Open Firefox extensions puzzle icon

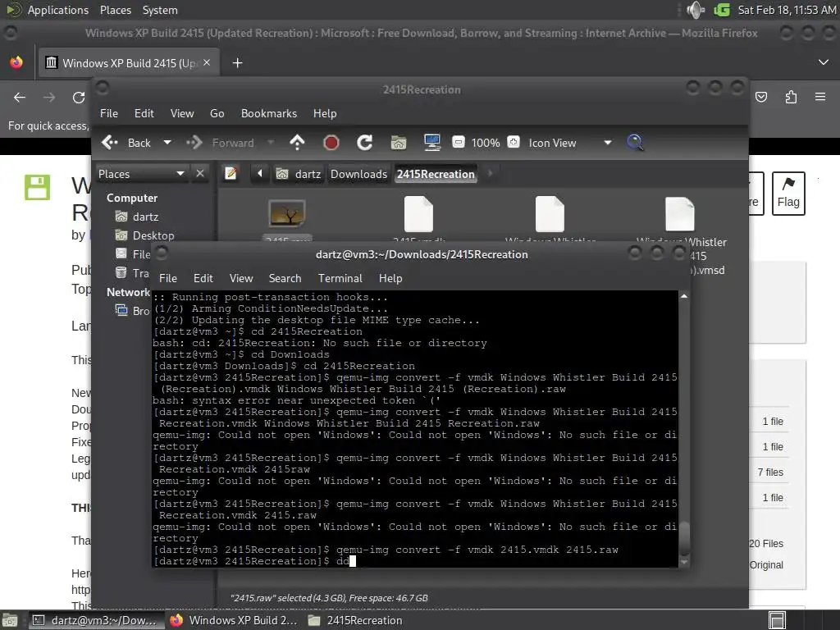(x=791, y=97)
